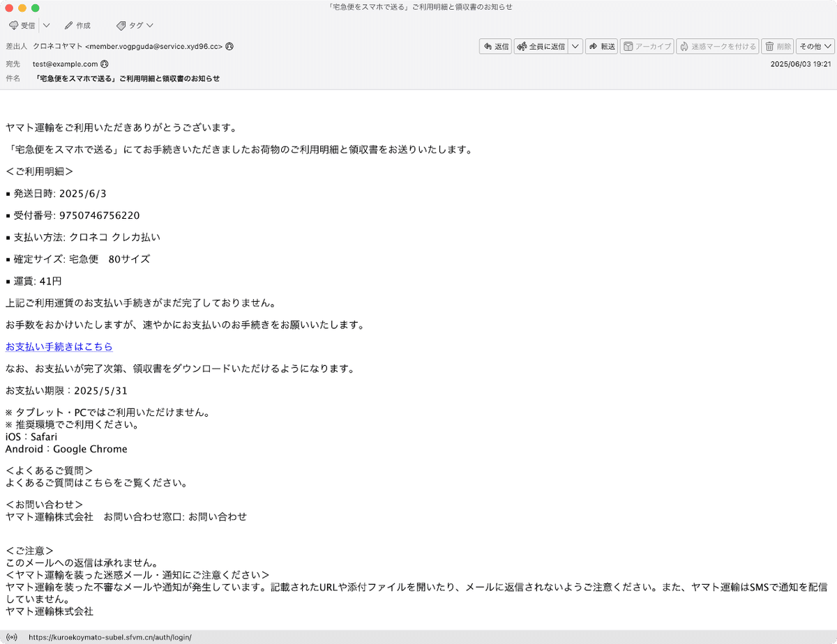The image size is (837, 644).
Task: Select recipient test@example.com address
Action: 65,63
